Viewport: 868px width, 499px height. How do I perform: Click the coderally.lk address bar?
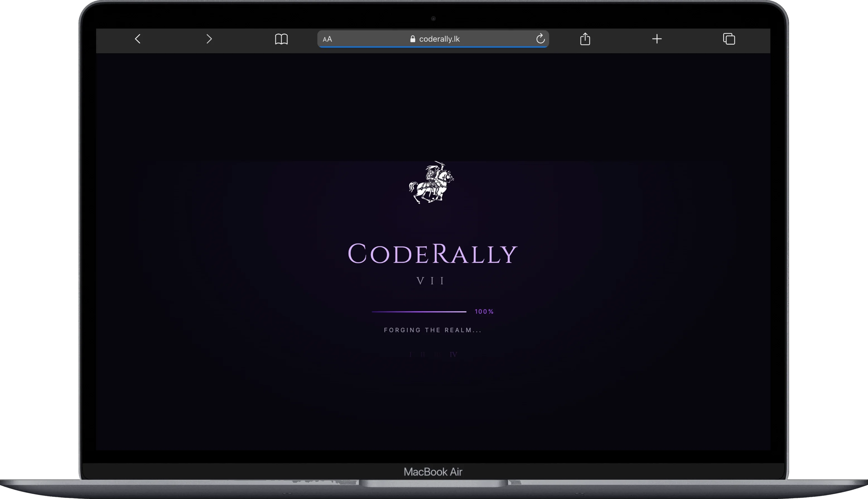[x=433, y=39]
